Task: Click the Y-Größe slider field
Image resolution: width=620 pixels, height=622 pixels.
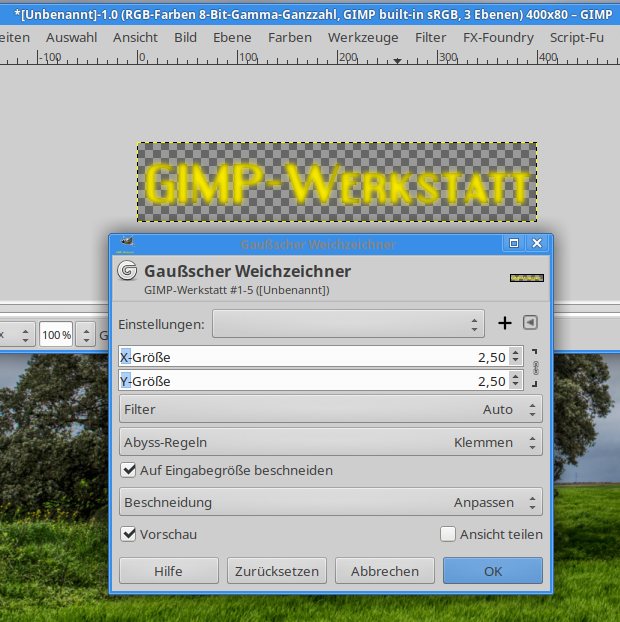Action: (x=321, y=381)
